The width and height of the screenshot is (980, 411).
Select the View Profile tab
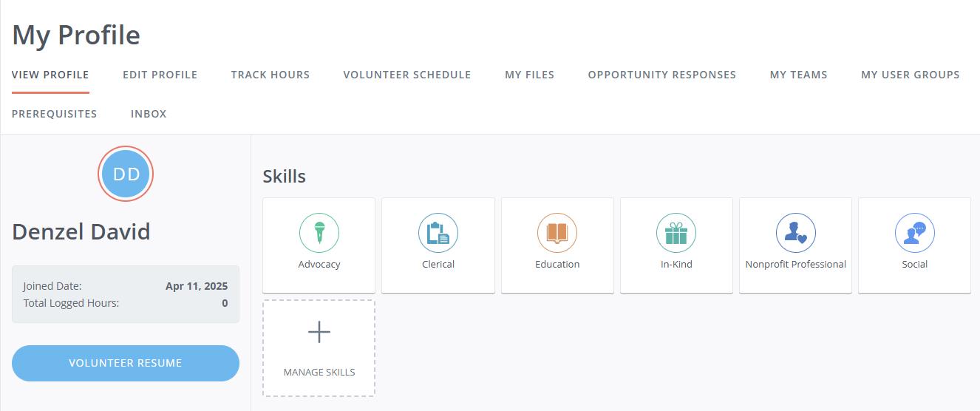tap(50, 75)
